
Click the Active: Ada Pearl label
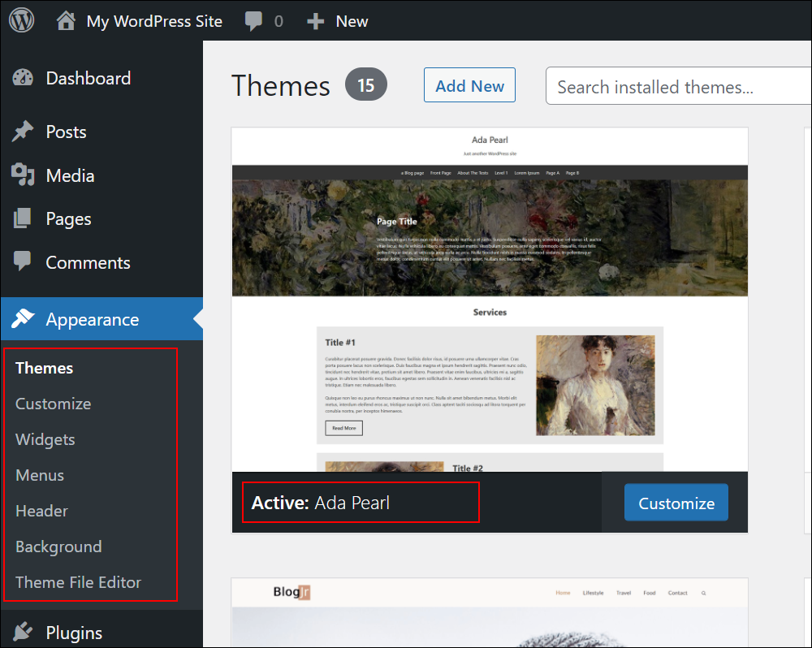click(x=321, y=503)
